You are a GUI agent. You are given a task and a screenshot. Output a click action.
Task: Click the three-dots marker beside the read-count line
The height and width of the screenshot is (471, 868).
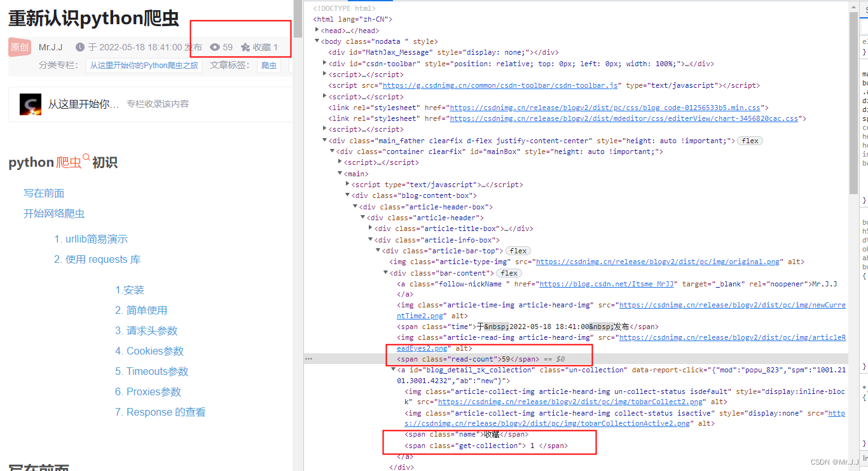pos(308,359)
